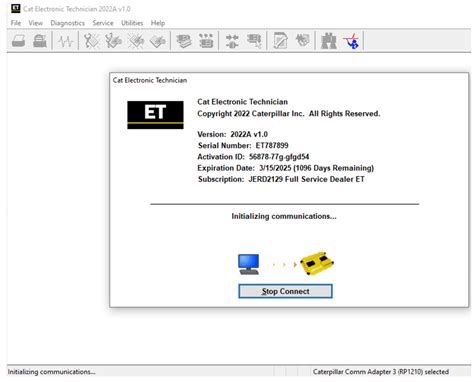Click 'Cat Electronic Technician 2022A v1.0' window title
The height and width of the screenshot is (382, 474).
pyautogui.click(x=77, y=9)
